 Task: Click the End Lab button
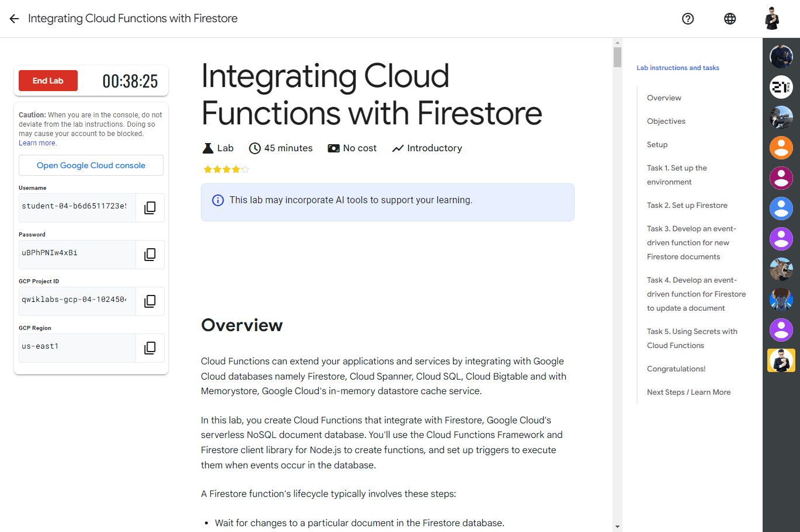tap(48, 81)
